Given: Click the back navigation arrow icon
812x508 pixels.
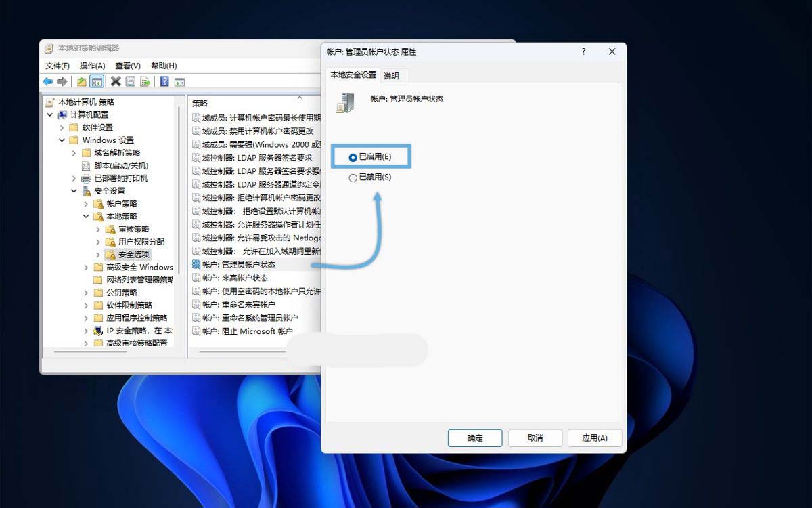Looking at the screenshot, I should (x=47, y=81).
